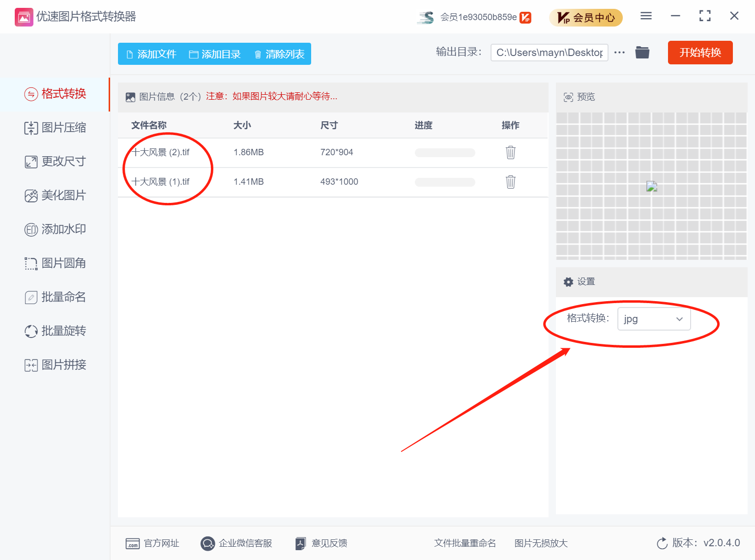Viewport: 755px width, 560px height.
Task: Open the hamburger menu at top right
Action: (645, 16)
